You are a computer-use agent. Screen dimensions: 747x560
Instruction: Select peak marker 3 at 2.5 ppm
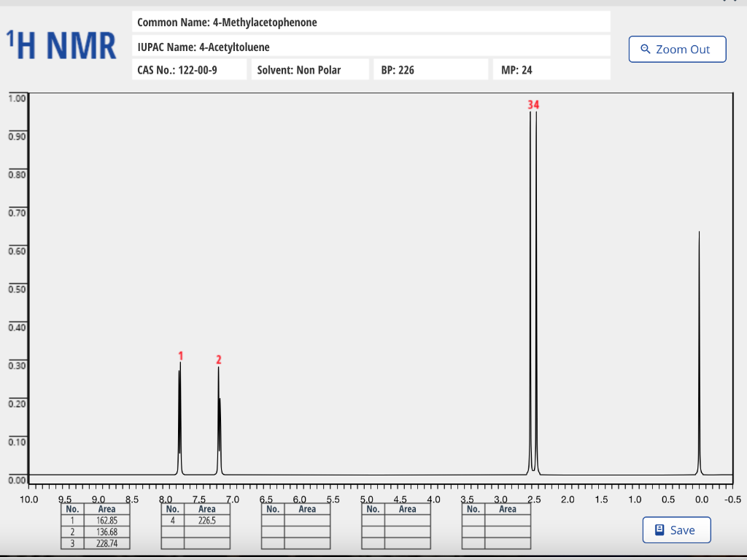530,104
